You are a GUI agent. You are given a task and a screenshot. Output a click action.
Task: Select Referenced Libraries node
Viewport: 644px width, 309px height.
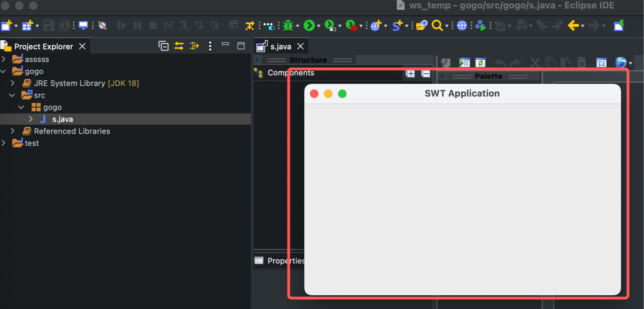point(72,131)
